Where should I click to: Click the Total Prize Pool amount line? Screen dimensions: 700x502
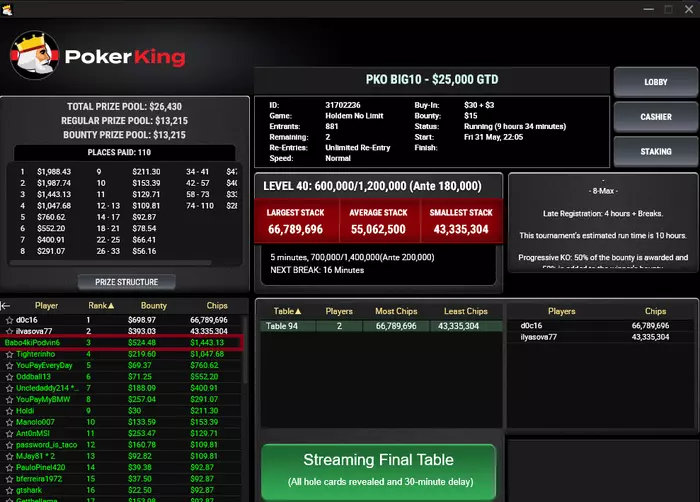(125, 106)
